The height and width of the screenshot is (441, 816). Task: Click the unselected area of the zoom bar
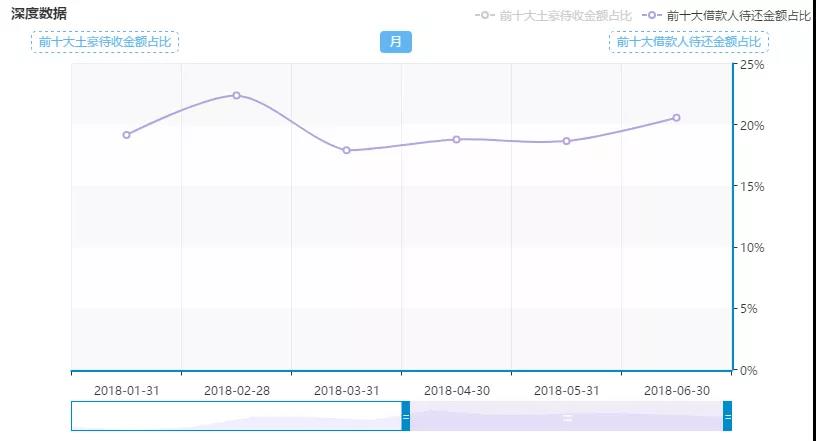tap(236, 416)
